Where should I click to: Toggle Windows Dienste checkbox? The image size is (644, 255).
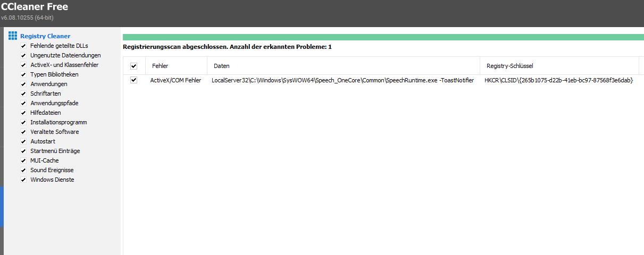click(23, 180)
